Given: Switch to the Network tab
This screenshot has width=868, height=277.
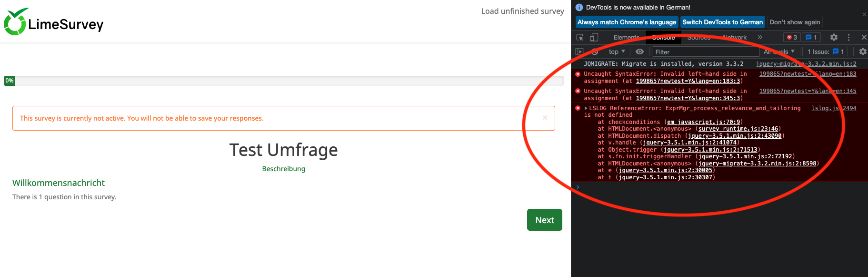Looking at the screenshot, I should click(734, 37).
